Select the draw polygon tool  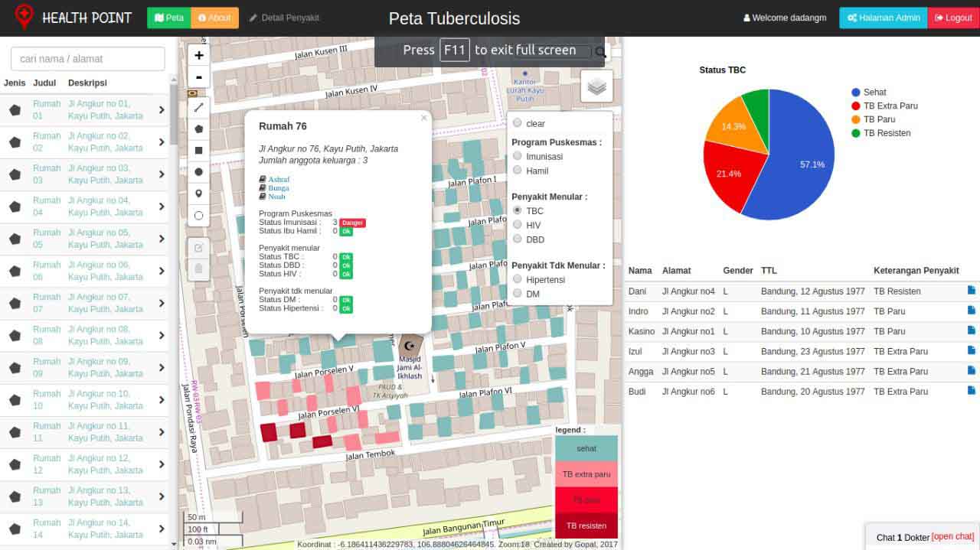click(199, 129)
